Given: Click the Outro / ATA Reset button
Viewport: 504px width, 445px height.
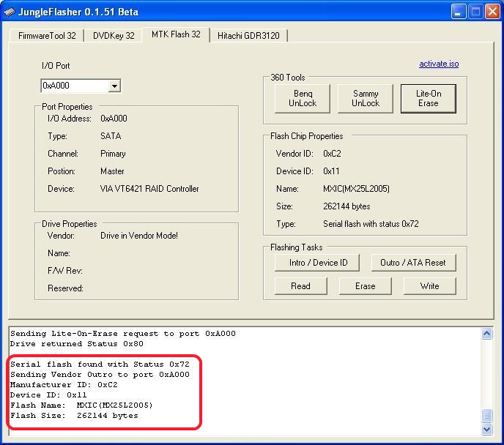Looking at the screenshot, I should (413, 263).
